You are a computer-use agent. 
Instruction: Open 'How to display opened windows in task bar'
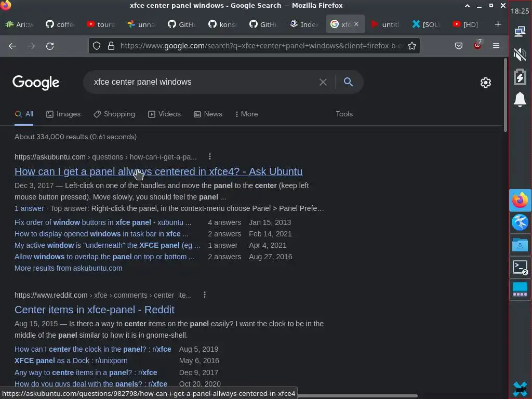101,234
